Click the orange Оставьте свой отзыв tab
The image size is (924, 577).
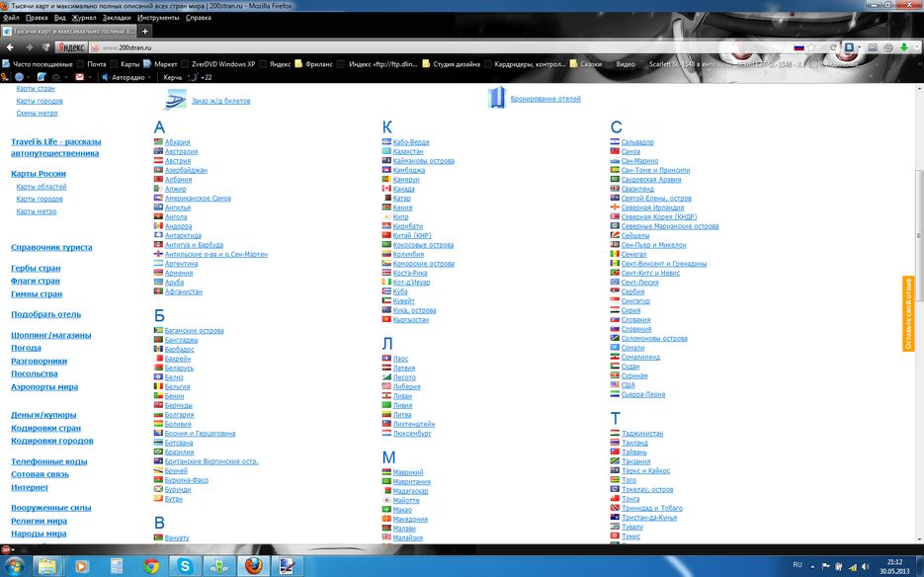[x=908, y=313]
